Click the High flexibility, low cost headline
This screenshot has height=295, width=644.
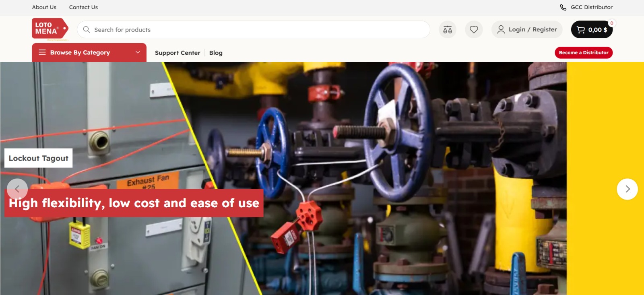[x=134, y=203]
